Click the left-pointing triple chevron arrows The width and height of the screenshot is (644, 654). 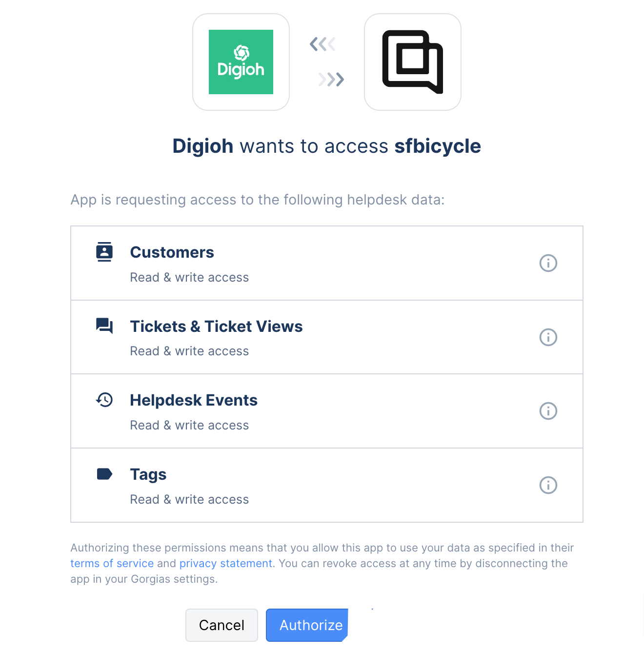click(x=322, y=44)
